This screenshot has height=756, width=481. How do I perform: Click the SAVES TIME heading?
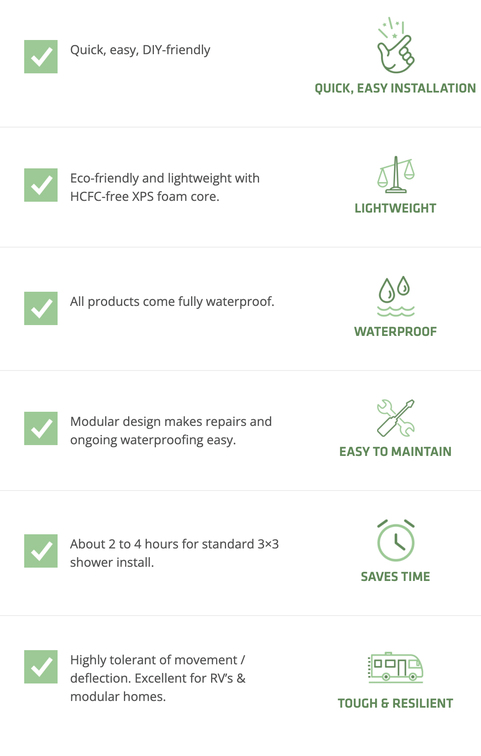click(x=395, y=577)
